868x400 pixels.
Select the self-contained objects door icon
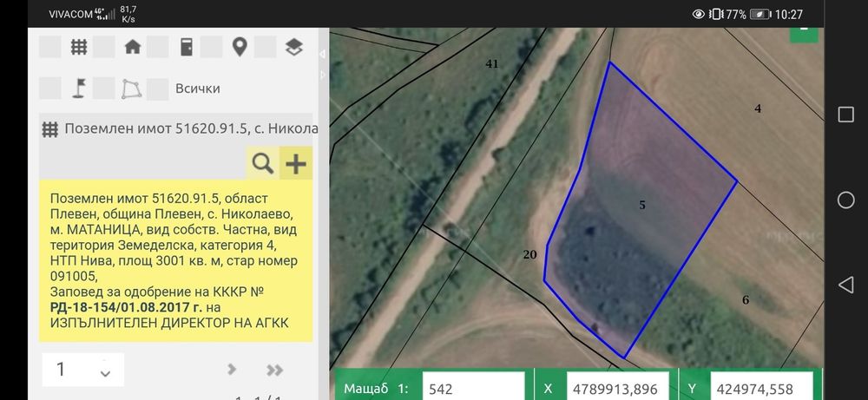[x=187, y=47]
